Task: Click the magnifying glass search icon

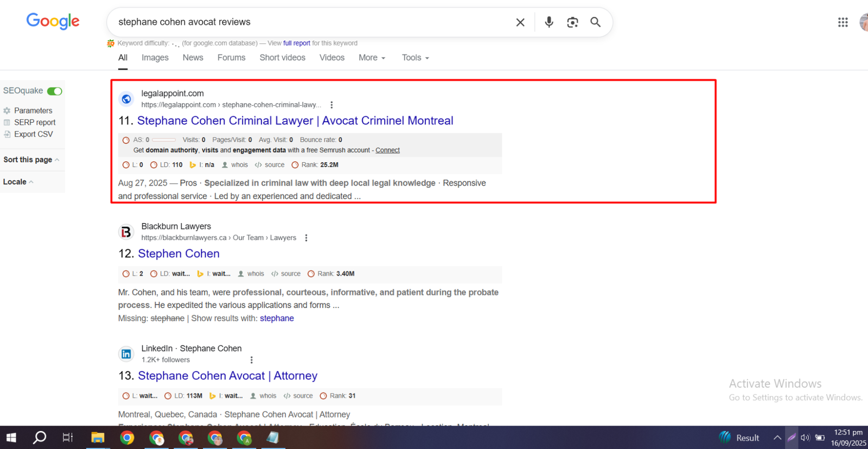Action: click(x=595, y=22)
